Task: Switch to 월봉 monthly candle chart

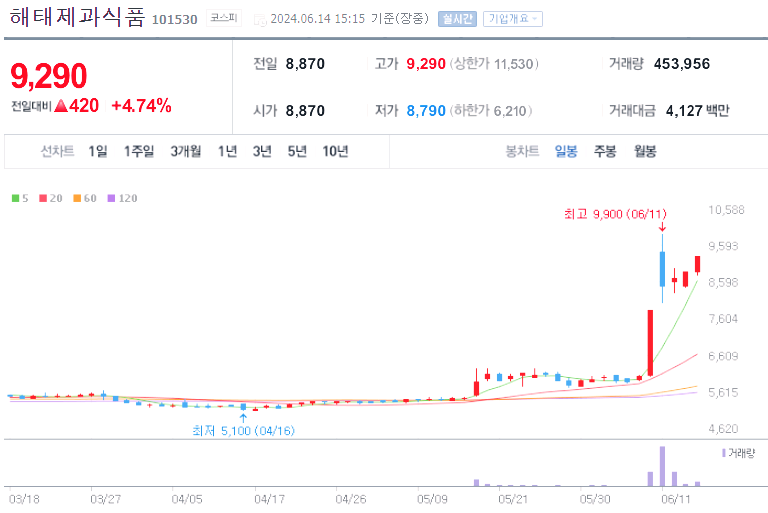Action: [x=645, y=151]
